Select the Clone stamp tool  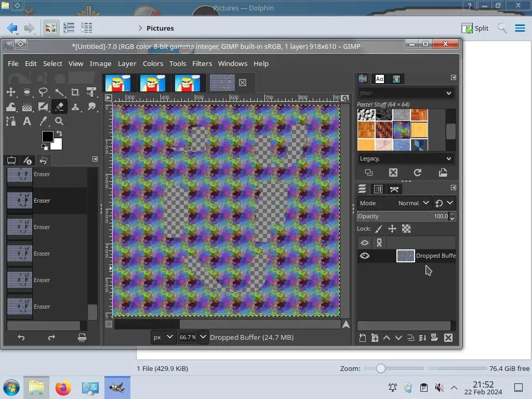click(75, 107)
